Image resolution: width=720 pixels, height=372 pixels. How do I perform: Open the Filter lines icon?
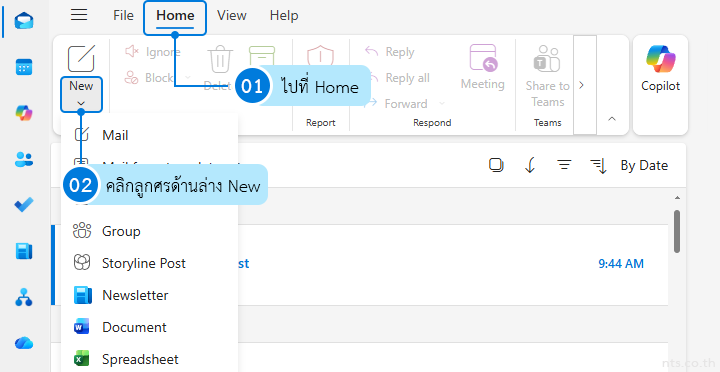click(564, 165)
